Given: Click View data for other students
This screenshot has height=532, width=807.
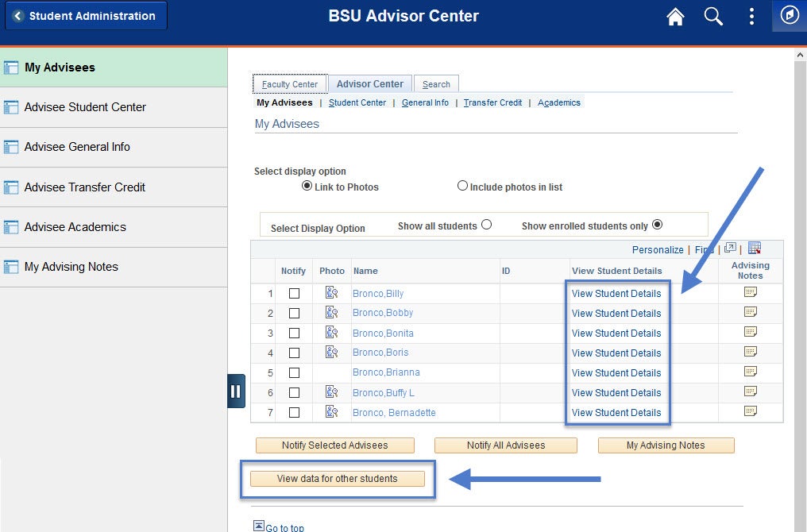Looking at the screenshot, I should [x=337, y=479].
